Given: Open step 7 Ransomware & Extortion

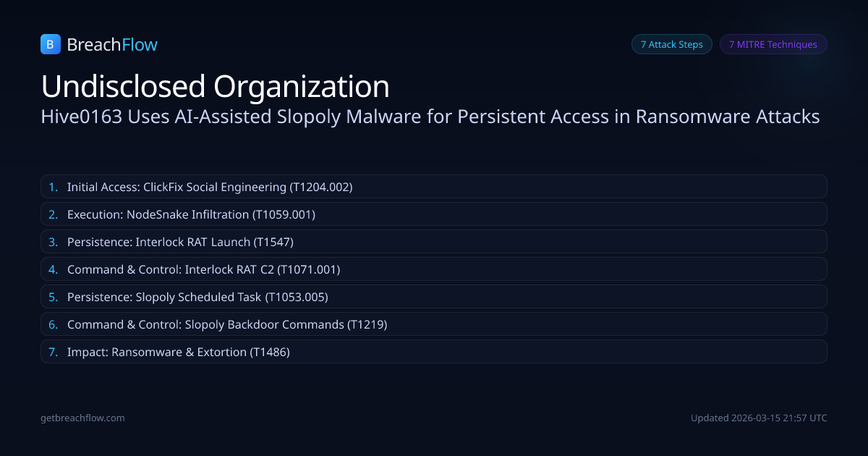Looking at the screenshot, I should click(433, 352).
